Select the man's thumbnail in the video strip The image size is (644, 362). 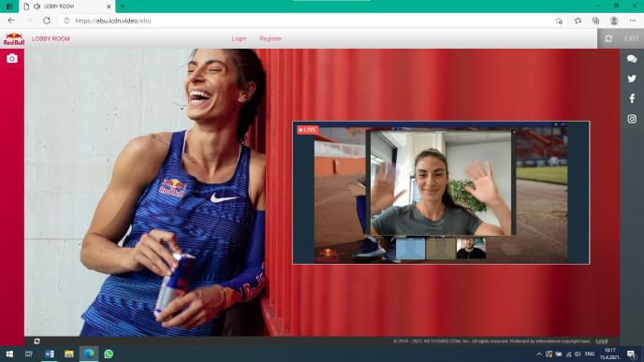click(471, 249)
